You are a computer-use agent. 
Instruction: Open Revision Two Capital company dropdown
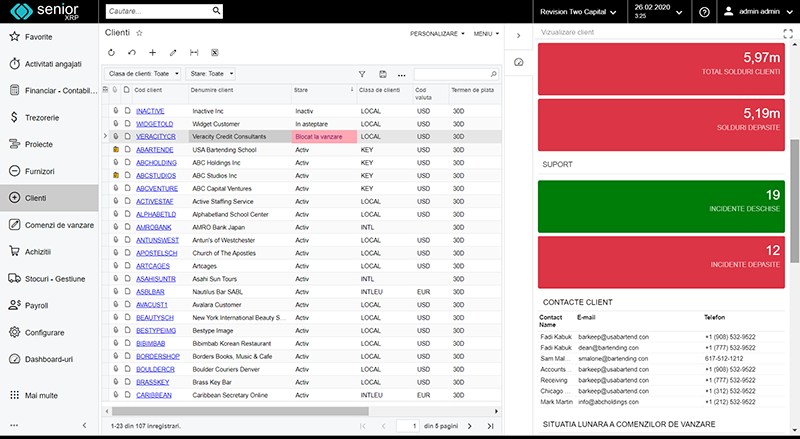(x=578, y=12)
